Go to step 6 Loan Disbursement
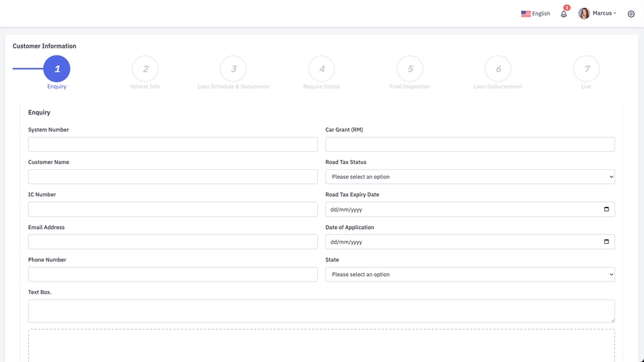Image resolution: width=644 pixels, height=362 pixels. pyautogui.click(x=498, y=69)
